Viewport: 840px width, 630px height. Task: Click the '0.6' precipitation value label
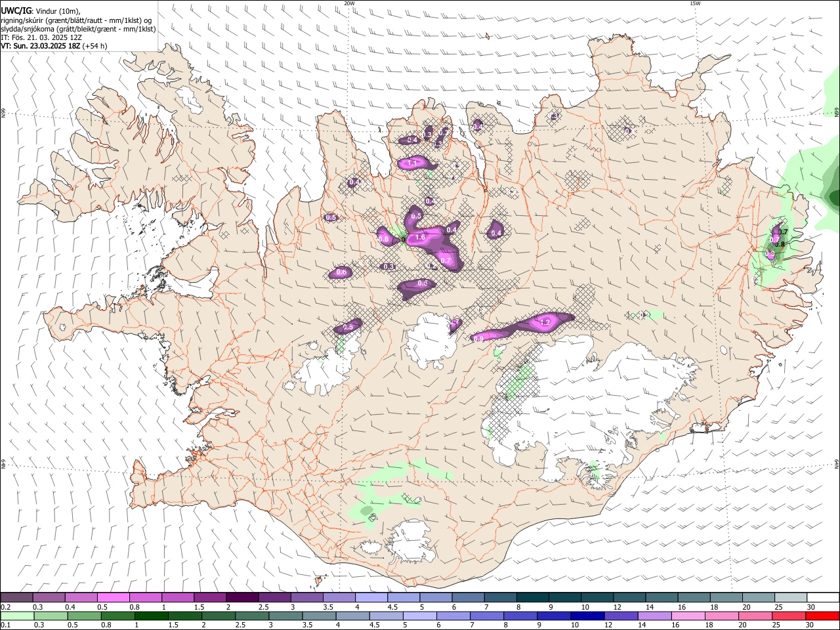(x=341, y=272)
